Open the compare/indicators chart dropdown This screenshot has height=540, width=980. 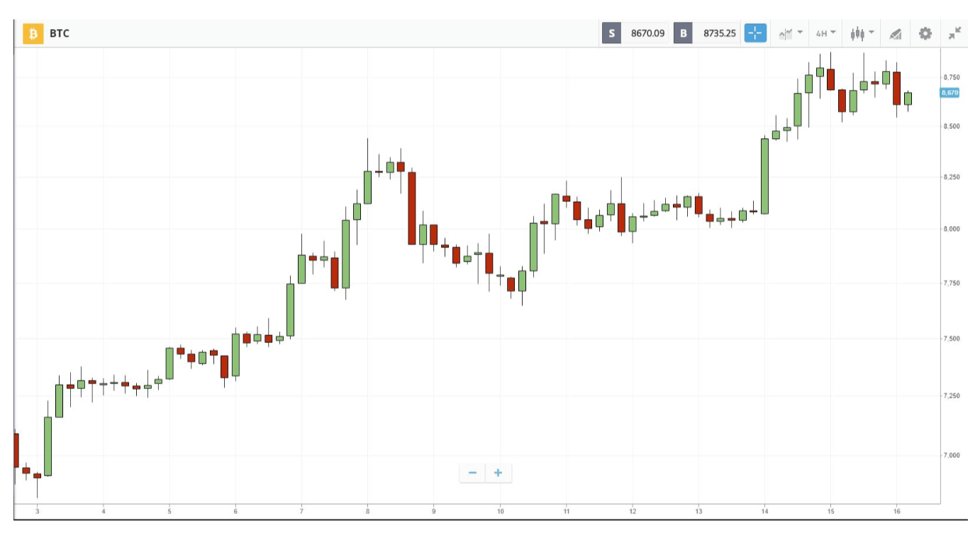[x=790, y=33]
